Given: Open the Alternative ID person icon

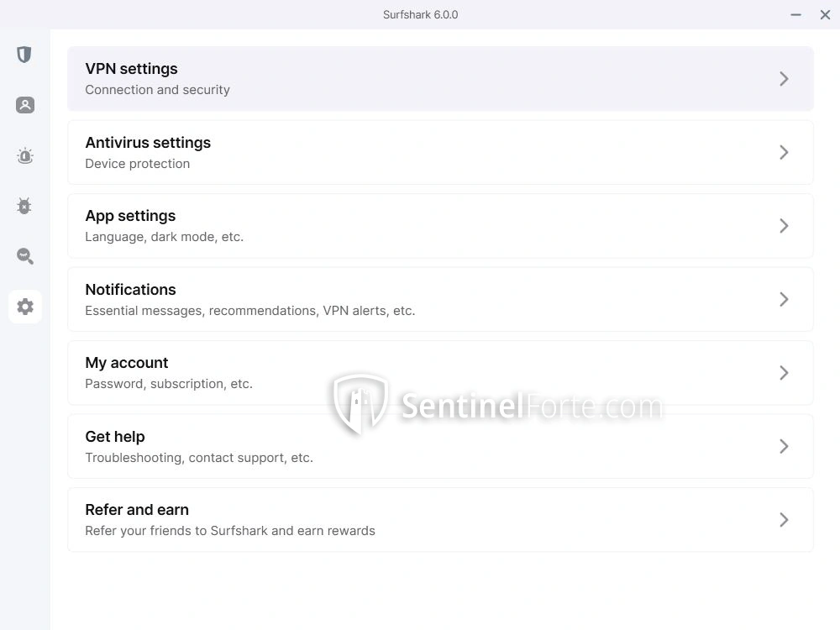Looking at the screenshot, I should tap(24, 105).
